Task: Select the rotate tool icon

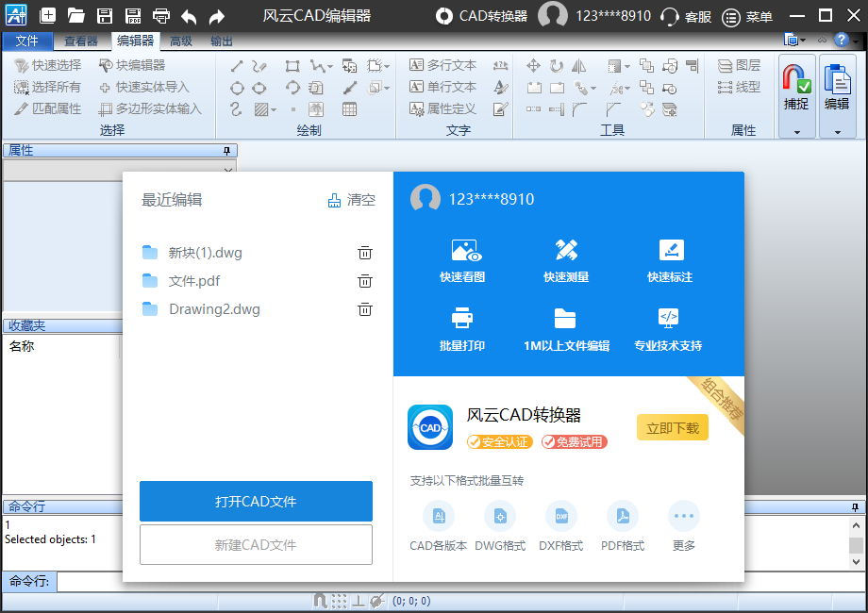Action: coord(557,66)
